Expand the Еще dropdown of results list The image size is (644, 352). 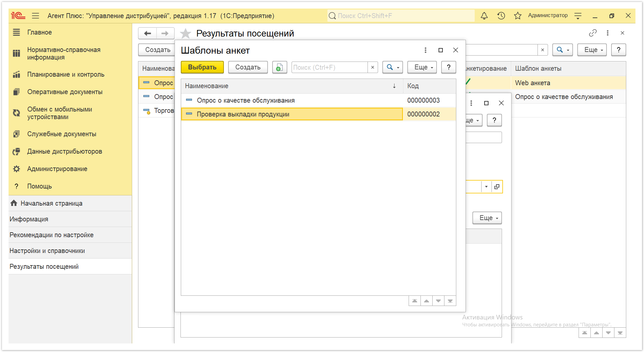pos(592,50)
